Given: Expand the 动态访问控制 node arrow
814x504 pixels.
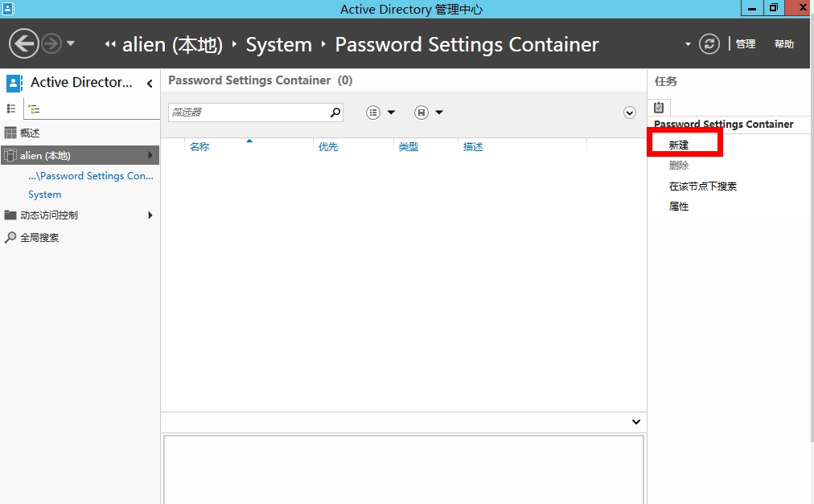Looking at the screenshot, I should point(150,215).
